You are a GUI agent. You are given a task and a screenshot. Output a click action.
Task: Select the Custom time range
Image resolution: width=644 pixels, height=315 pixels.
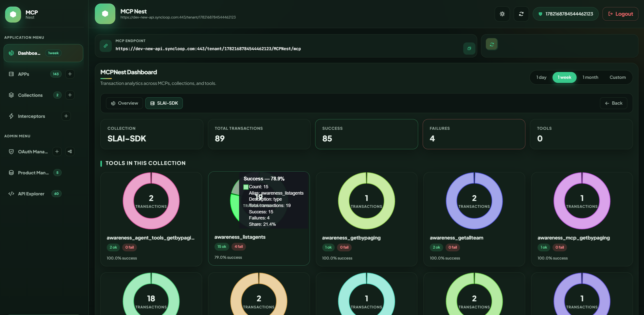click(x=617, y=77)
